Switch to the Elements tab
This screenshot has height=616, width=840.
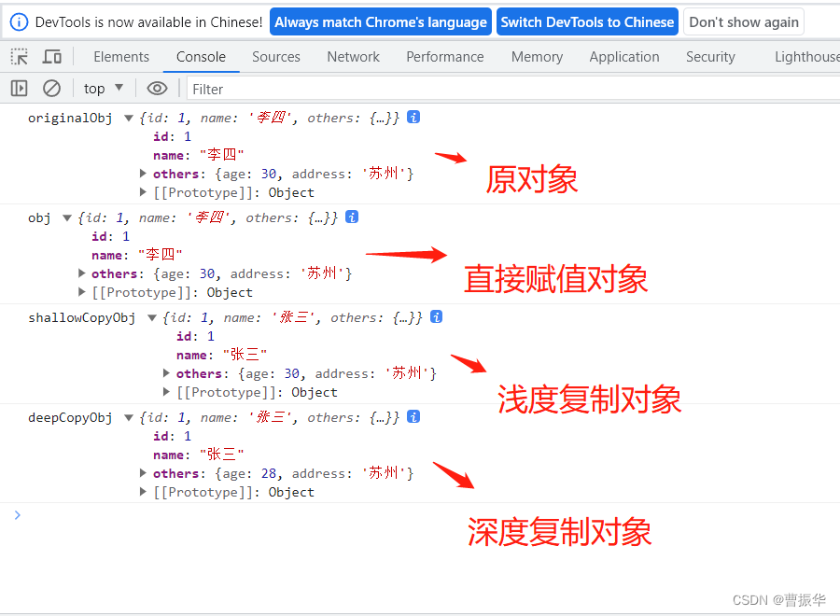coord(121,56)
